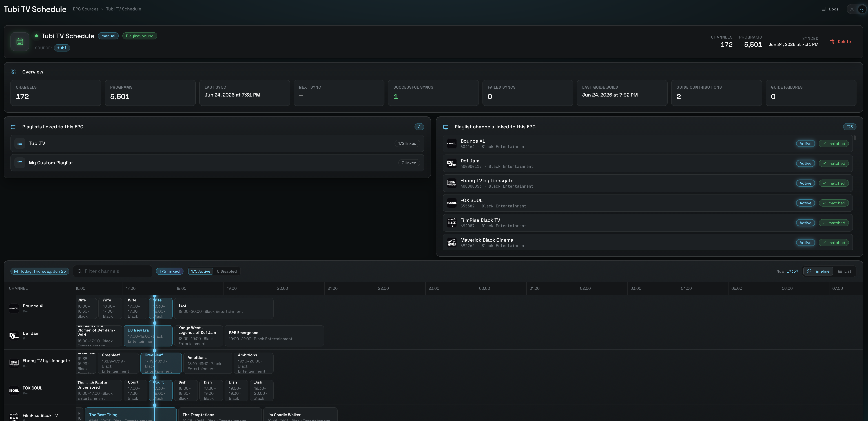Open DJ New Era program block
The image size is (868, 421).
tap(148, 336)
